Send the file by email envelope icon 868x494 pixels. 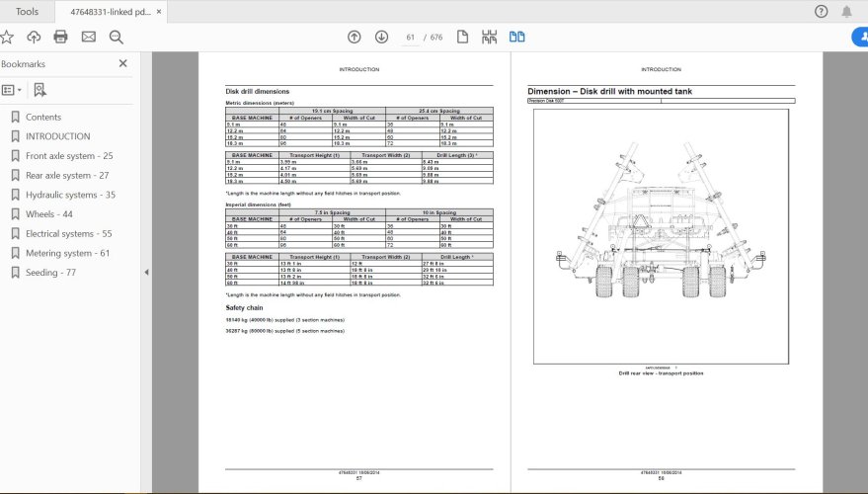click(89, 38)
